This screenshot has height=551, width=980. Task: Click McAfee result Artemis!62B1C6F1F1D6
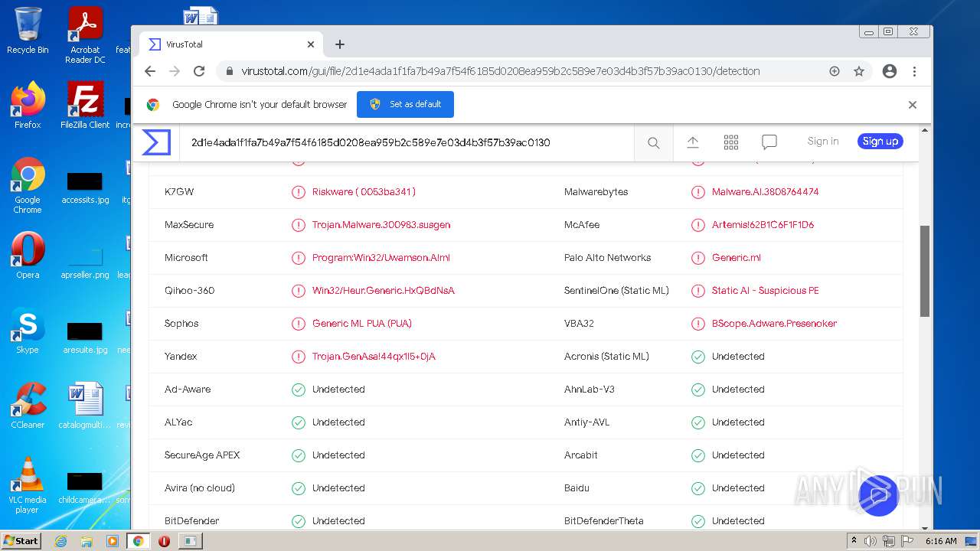(x=763, y=225)
